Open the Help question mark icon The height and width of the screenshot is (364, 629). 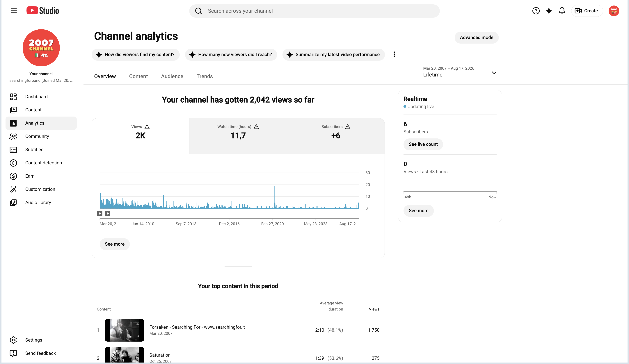(536, 11)
